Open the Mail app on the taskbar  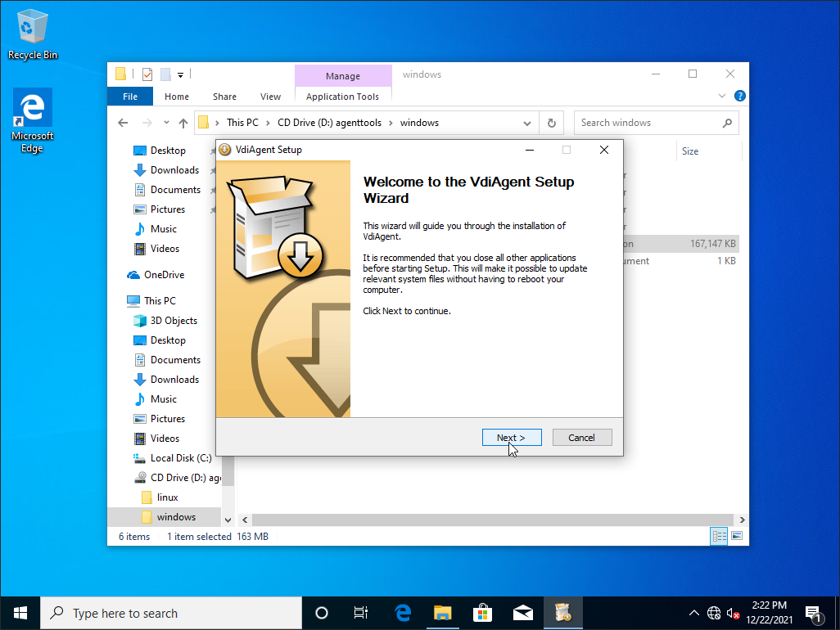pyautogui.click(x=523, y=614)
